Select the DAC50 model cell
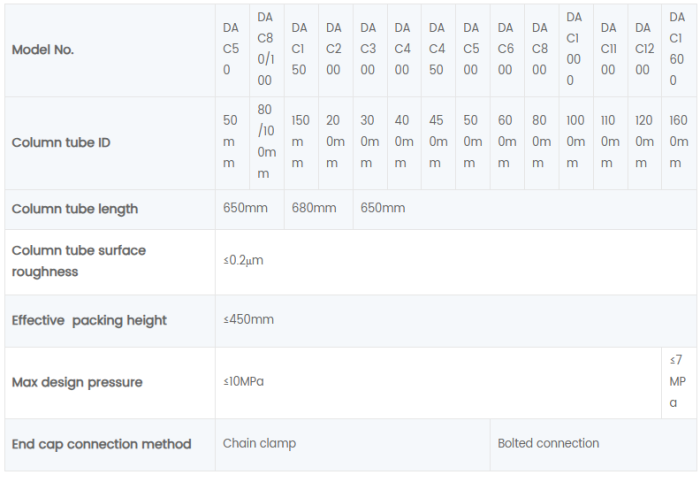700x490 pixels. click(231, 49)
